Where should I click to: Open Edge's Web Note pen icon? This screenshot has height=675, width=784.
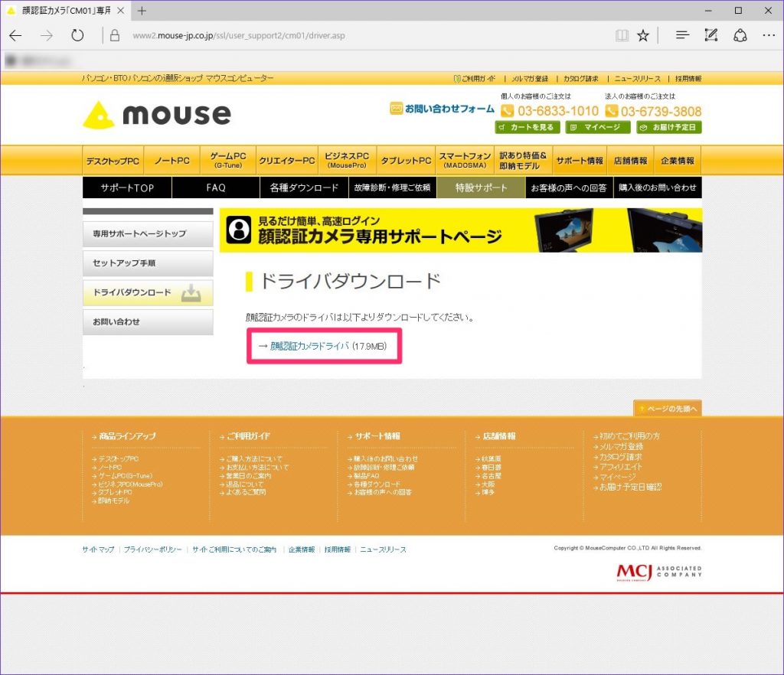coord(710,34)
